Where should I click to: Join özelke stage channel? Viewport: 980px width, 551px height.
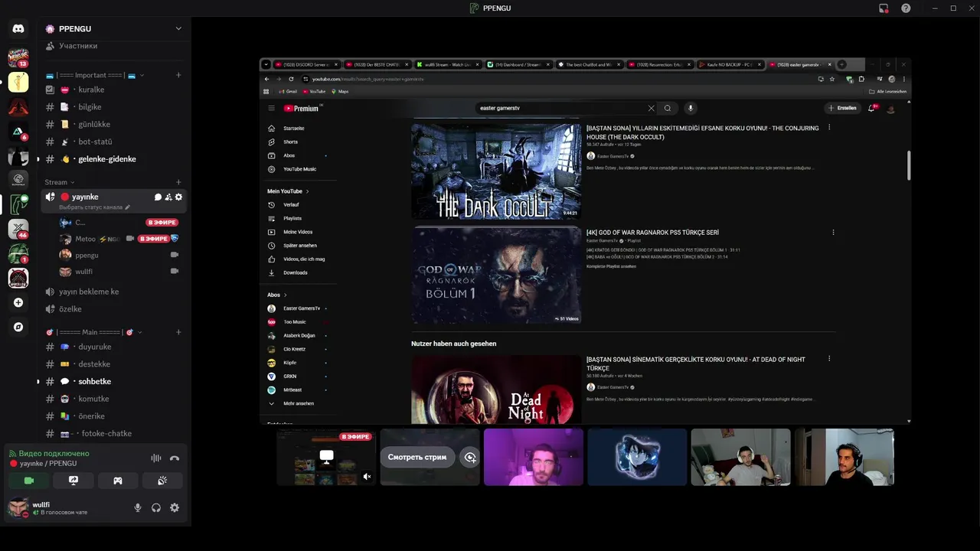114,309
